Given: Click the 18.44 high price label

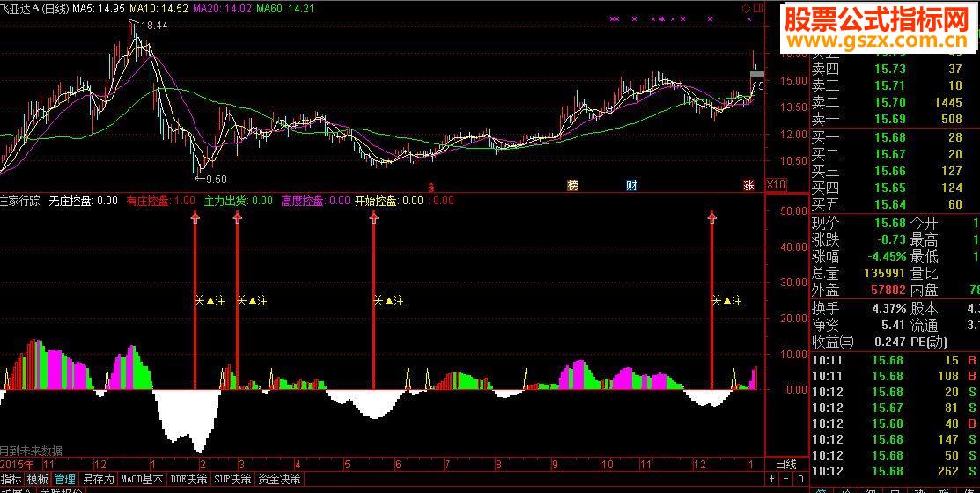Looking at the screenshot, I should [154, 26].
